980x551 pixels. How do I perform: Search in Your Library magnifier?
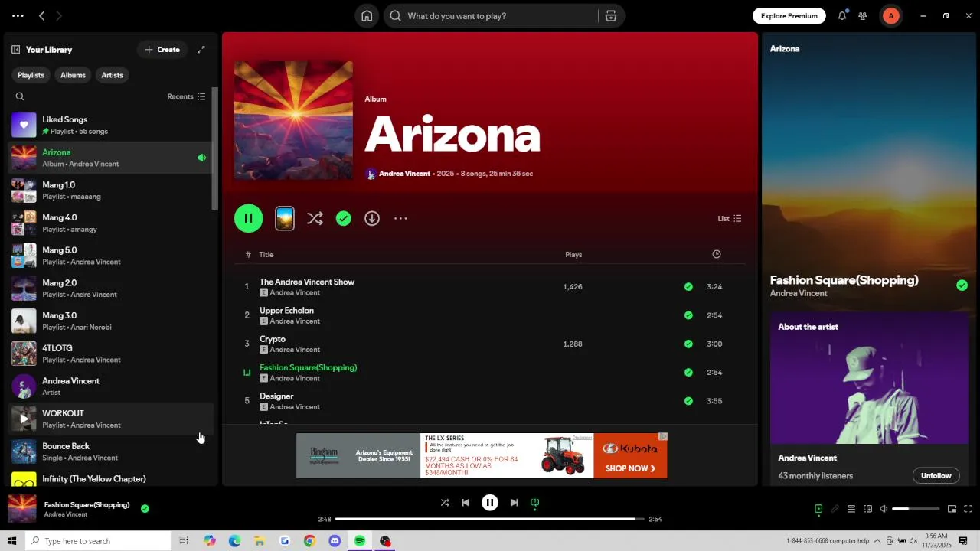pyautogui.click(x=20, y=96)
